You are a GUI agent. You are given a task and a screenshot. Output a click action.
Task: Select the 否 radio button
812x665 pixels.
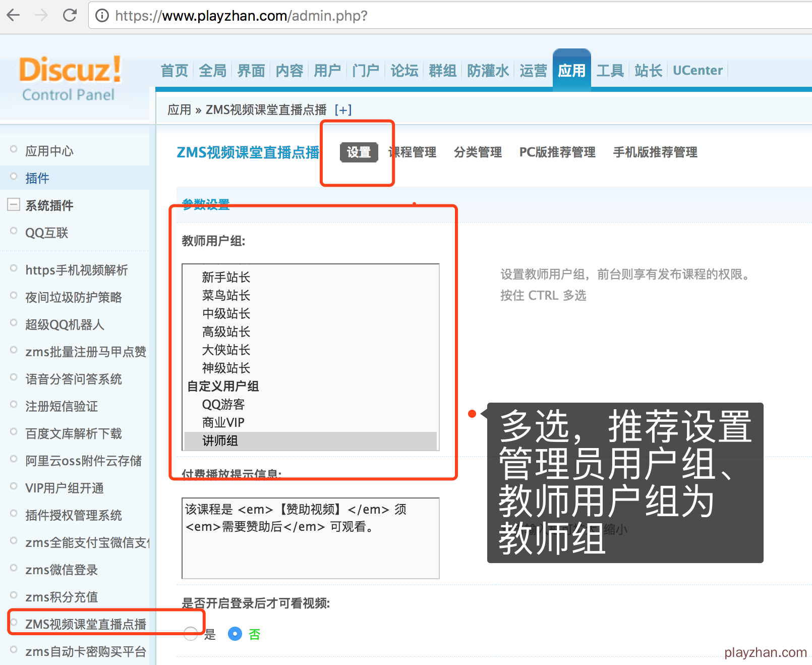(x=235, y=634)
